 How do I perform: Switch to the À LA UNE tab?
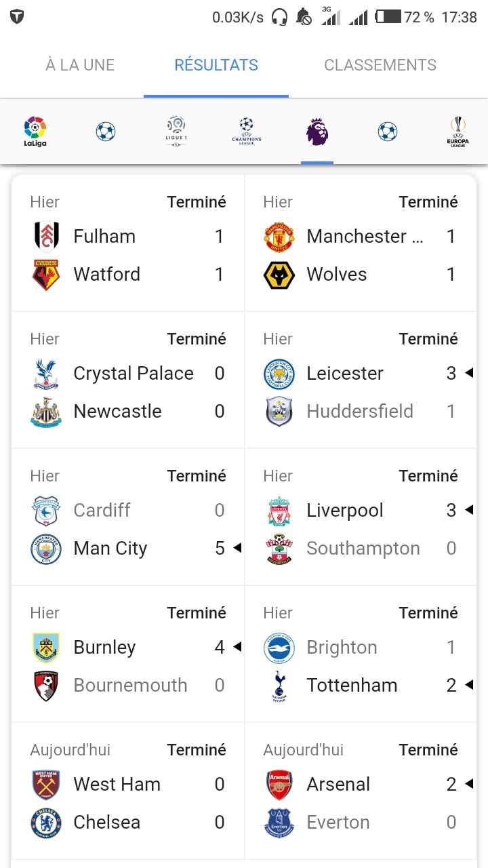(80, 65)
